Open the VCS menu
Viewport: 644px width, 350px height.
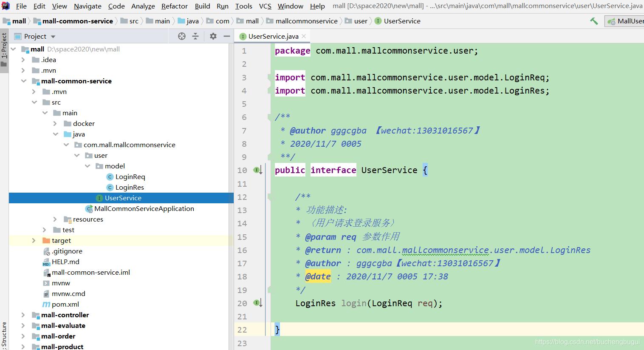click(x=265, y=6)
